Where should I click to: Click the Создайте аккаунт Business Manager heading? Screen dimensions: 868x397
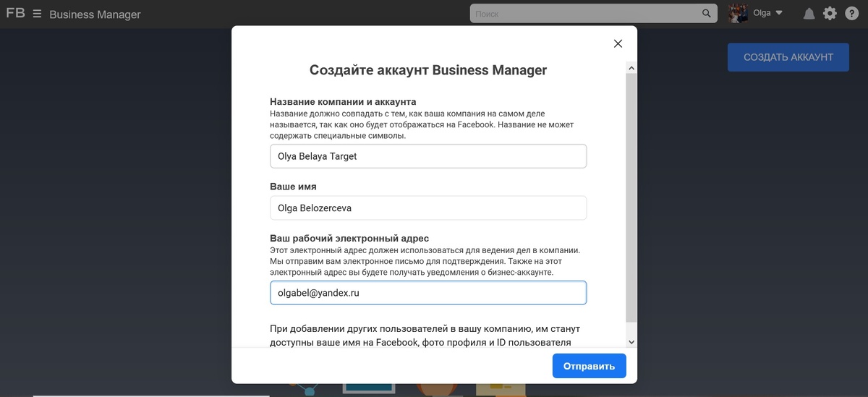pyautogui.click(x=428, y=70)
